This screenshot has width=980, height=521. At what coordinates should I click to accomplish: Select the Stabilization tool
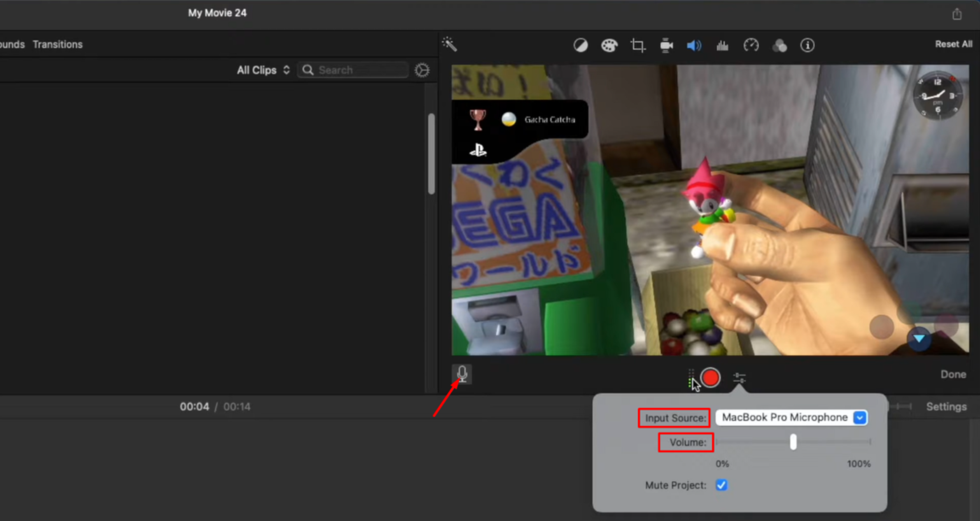pyautogui.click(x=666, y=45)
